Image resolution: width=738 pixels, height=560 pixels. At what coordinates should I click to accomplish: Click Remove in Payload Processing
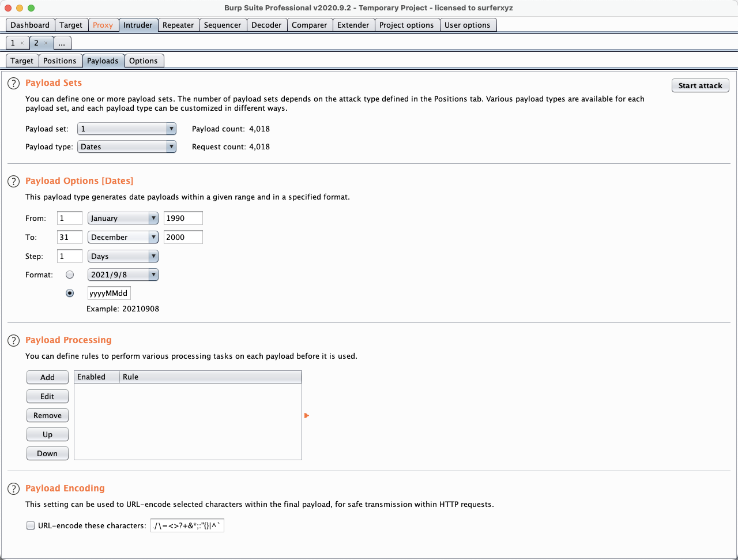47,415
